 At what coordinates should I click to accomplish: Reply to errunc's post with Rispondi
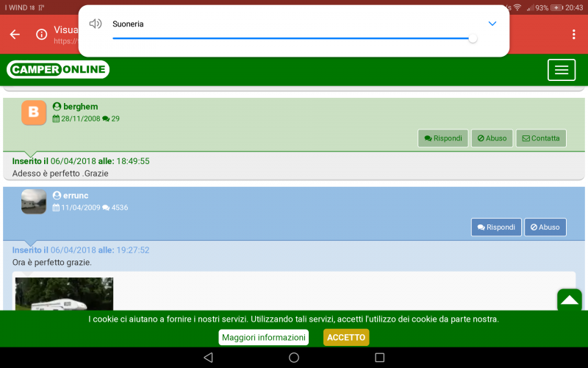pyautogui.click(x=496, y=227)
